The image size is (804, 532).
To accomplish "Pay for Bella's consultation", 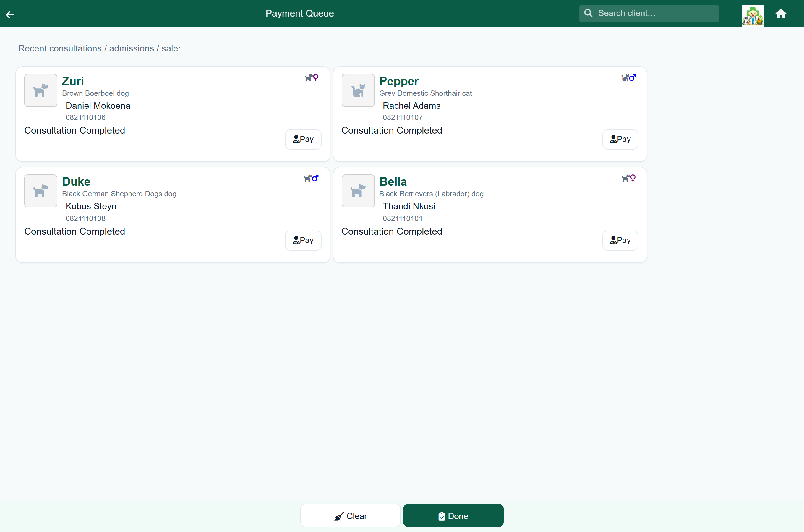I will point(620,241).
